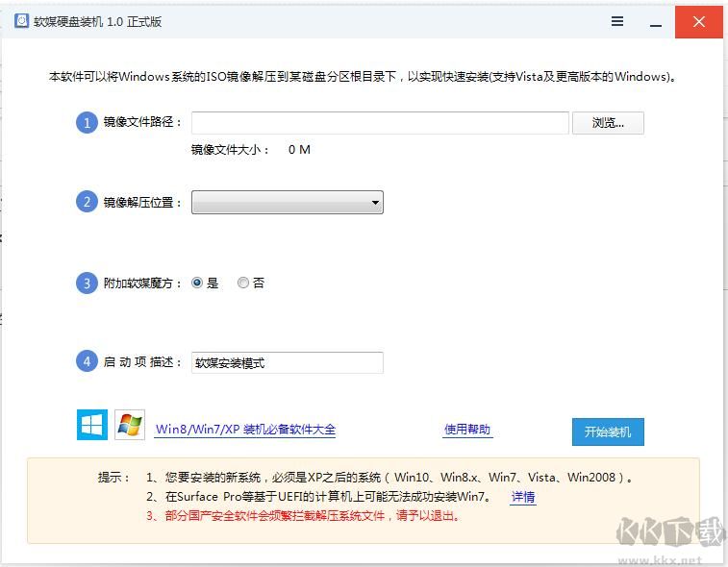
Task: Click the 0 M file size value
Action: coord(299,150)
